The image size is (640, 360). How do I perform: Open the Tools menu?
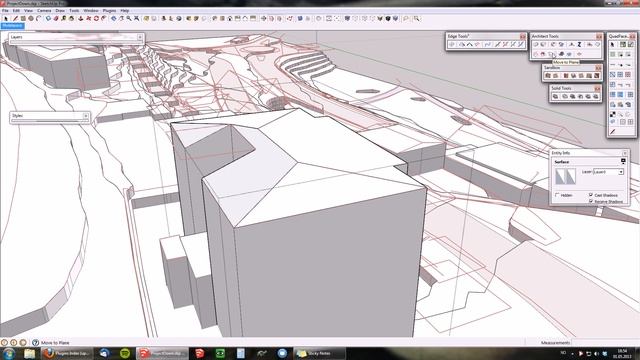[x=74, y=10]
